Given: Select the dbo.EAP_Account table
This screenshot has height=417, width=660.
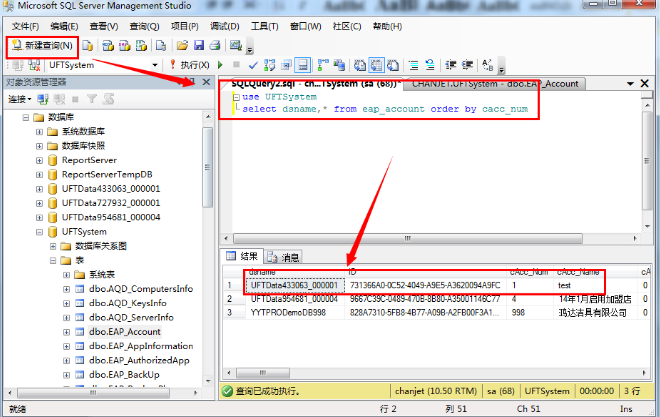Looking at the screenshot, I should point(125,332).
